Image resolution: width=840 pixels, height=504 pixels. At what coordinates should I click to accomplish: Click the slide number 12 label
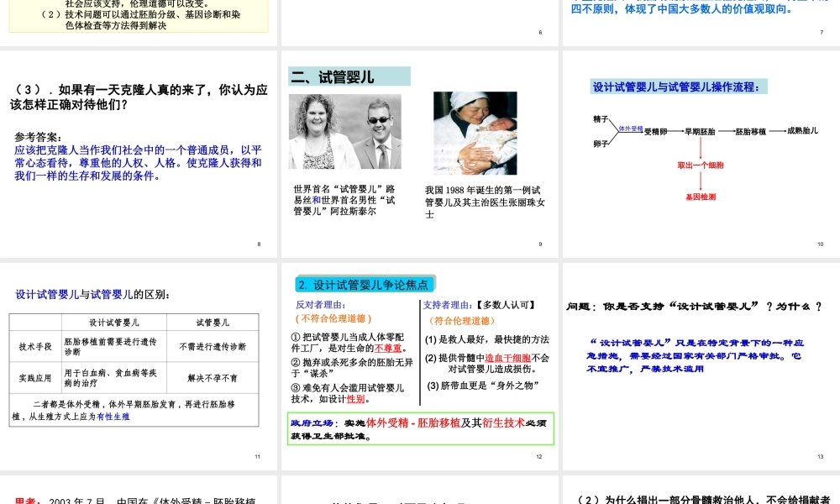(539, 457)
